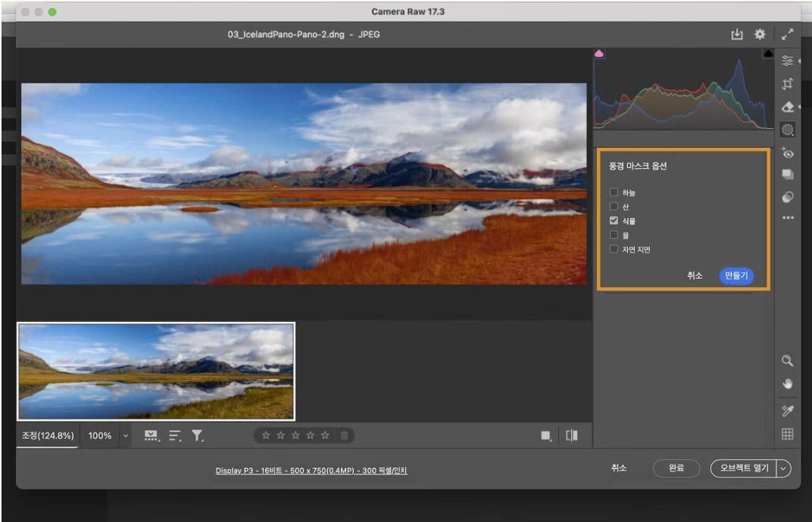The height and width of the screenshot is (522, 812).
Task: Click the 오브젝트 열기 button
Action: [x=744, y=468]
